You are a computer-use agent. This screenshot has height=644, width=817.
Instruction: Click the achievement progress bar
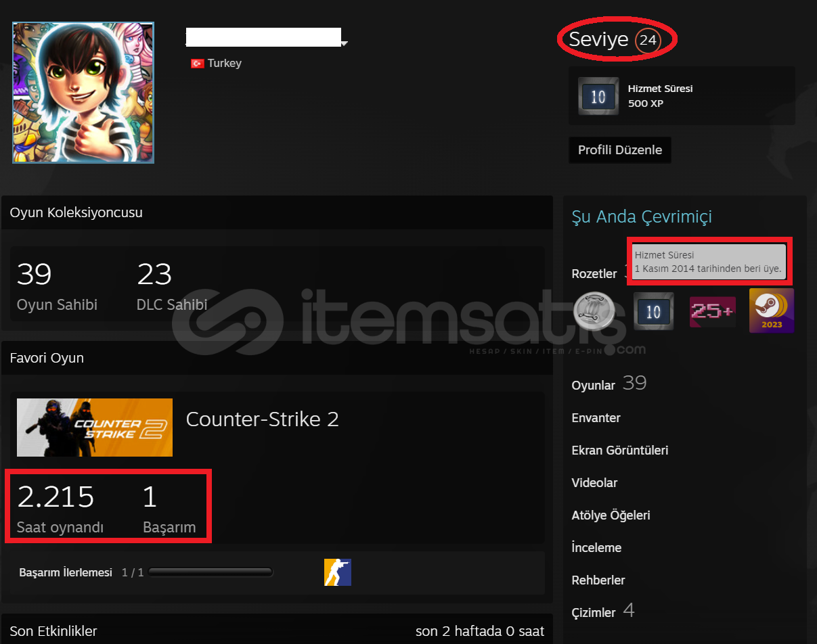coord(211,572)
